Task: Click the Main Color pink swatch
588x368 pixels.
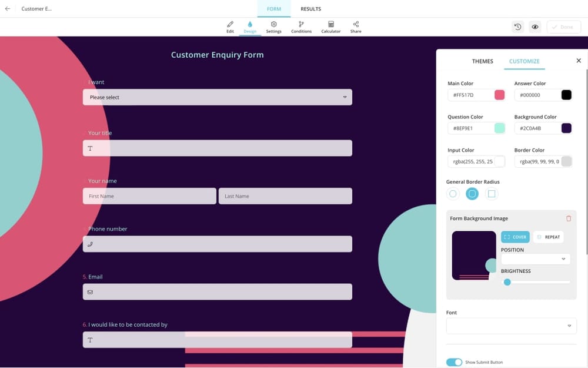Action: click(499, 95)
